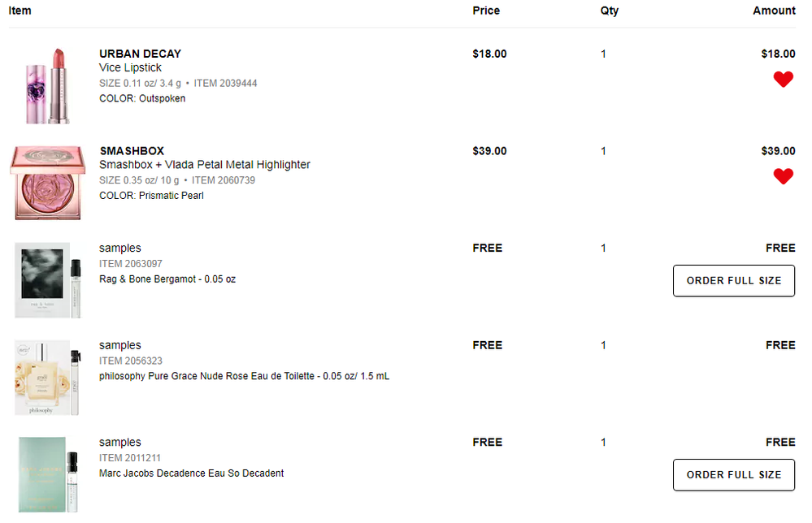
Task: Click Marc Jacobs Decadence sample image
Action: 48,474
